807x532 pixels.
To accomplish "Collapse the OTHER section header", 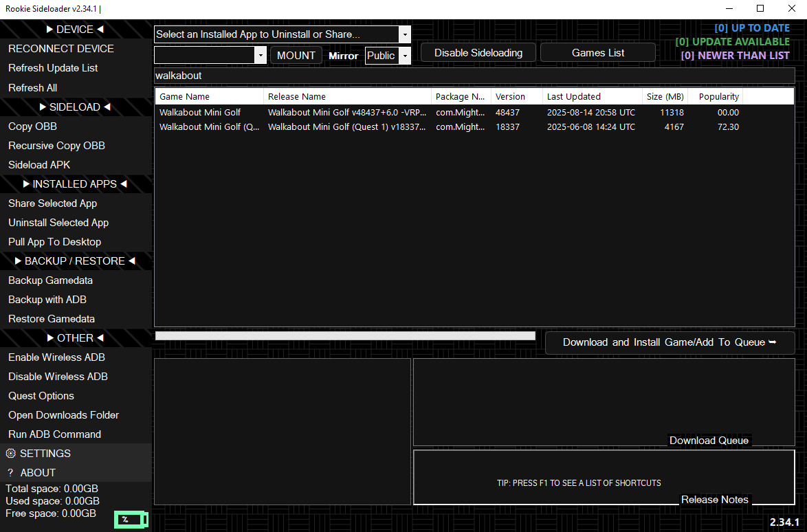I will click(x=76, y=338).
